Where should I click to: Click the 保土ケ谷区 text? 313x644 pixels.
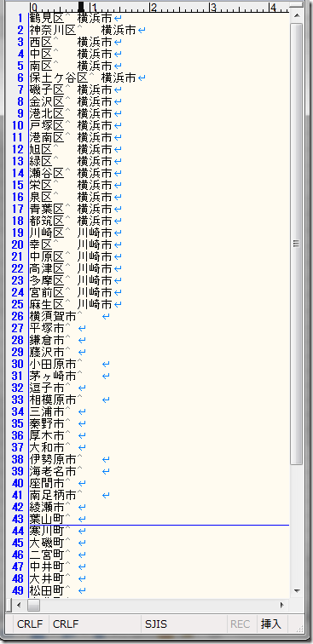pos(59,78)
